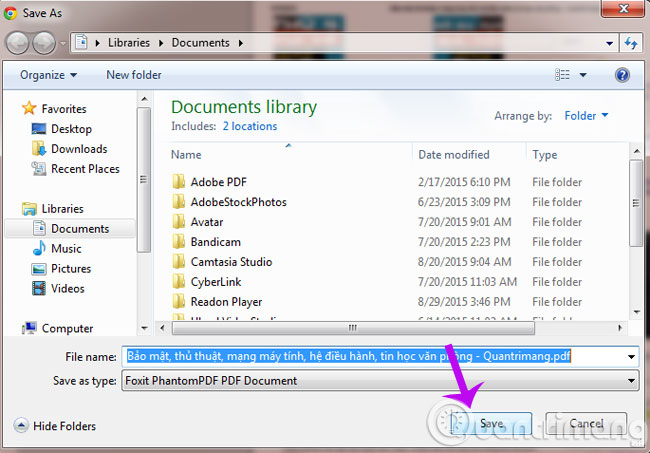Expand the arrow after Documents breadcrumb
650x453 pixels.
click(241, 43)
